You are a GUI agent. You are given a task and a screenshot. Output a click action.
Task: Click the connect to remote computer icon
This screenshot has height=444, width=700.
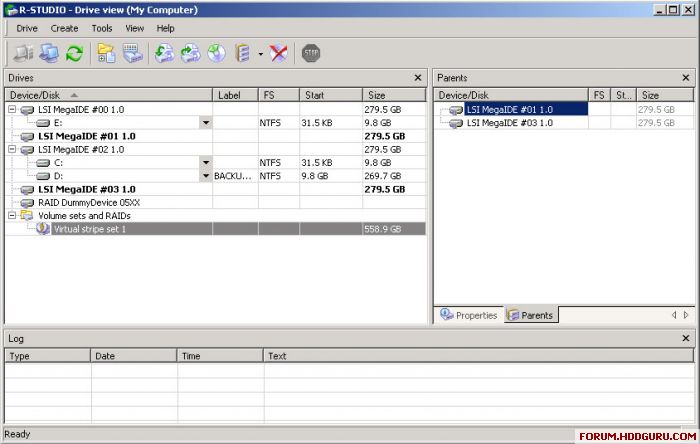(49, 54)
